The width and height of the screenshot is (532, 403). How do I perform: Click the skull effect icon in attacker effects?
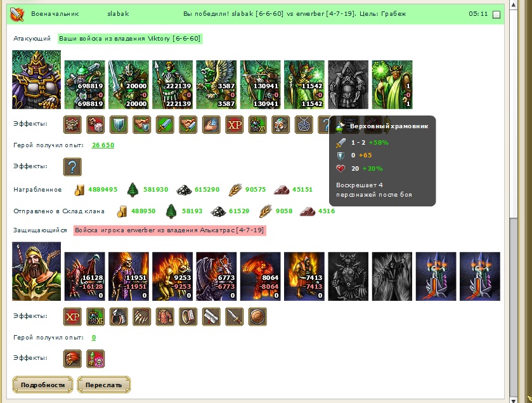281,124
